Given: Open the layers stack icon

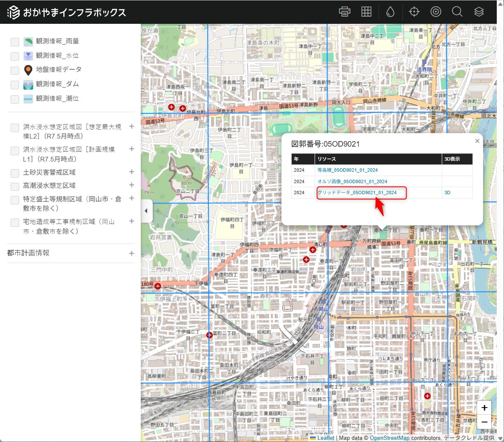Looking at the screenshot, I should pyautogui.click(x=479, y=12).
